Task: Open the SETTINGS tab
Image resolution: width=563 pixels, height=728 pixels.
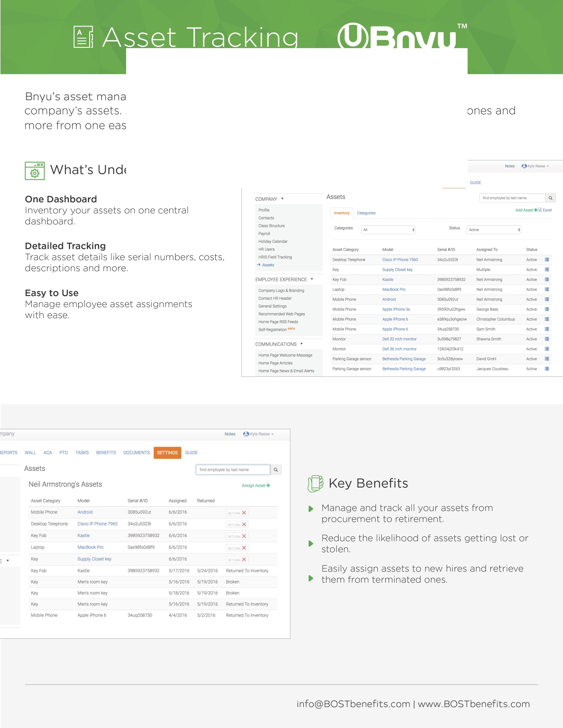Action: pos(167,453)
